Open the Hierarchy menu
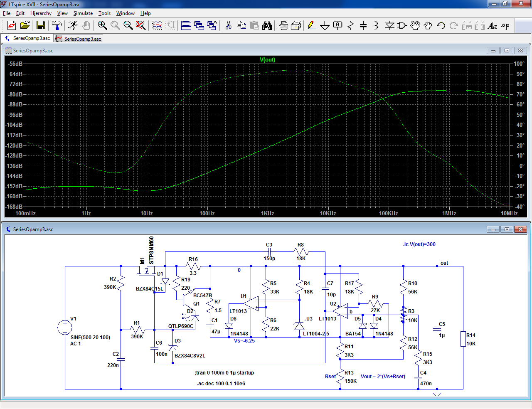 pyautogui.click(x=41, y=13)
